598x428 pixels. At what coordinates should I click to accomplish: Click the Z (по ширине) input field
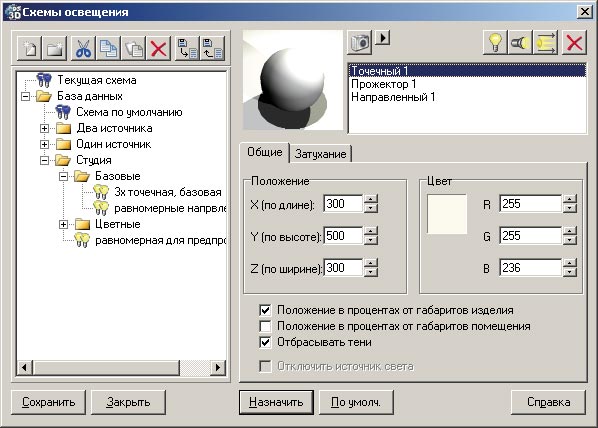click(x=343, y=268)
